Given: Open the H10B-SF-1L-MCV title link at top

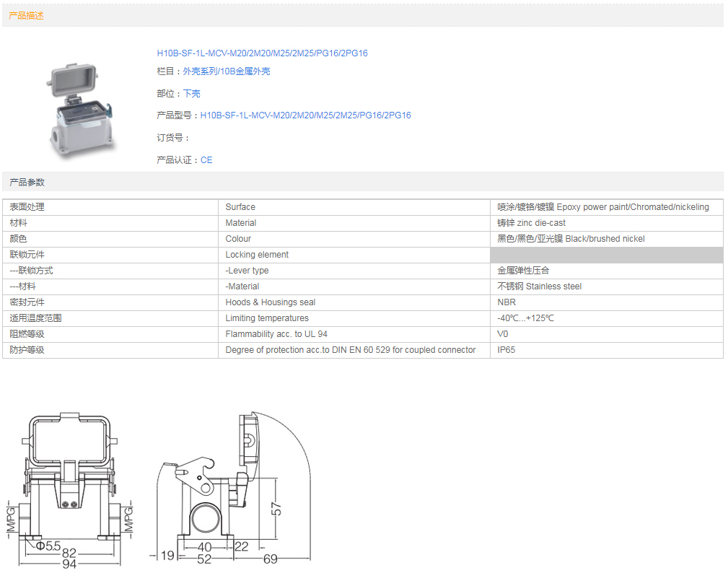Looking at the screenshot, I should [262, 53].
